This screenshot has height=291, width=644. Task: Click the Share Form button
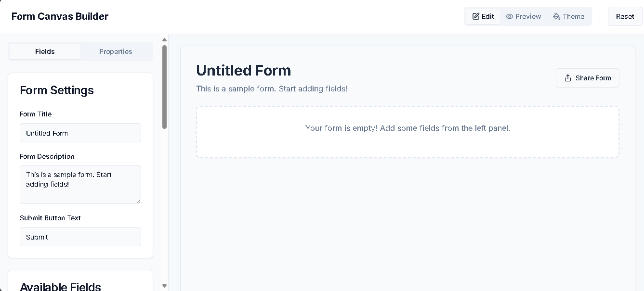pyautogui.click(x=587, y=78)
